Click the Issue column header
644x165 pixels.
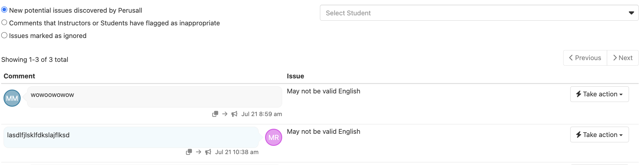pos(295,76)
